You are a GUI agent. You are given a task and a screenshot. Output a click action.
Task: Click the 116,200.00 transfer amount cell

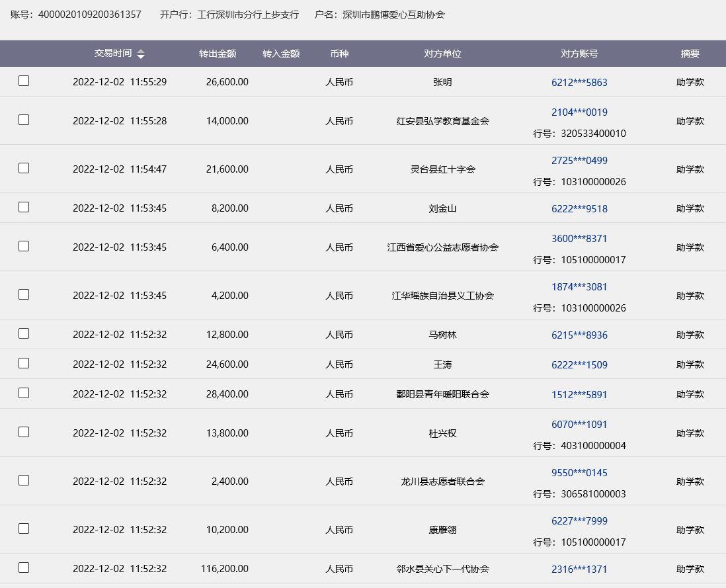pos(225,569)
